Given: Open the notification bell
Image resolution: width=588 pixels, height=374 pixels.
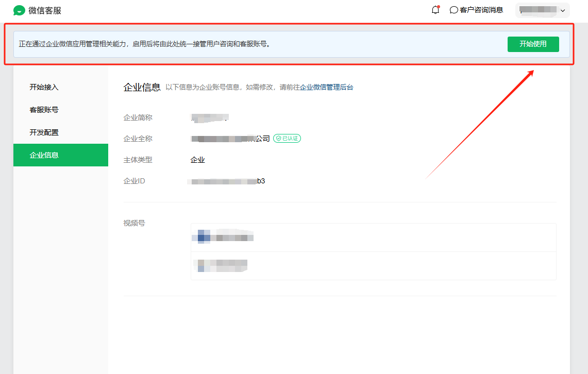Looking at the screenshot, I should (435, 10).
